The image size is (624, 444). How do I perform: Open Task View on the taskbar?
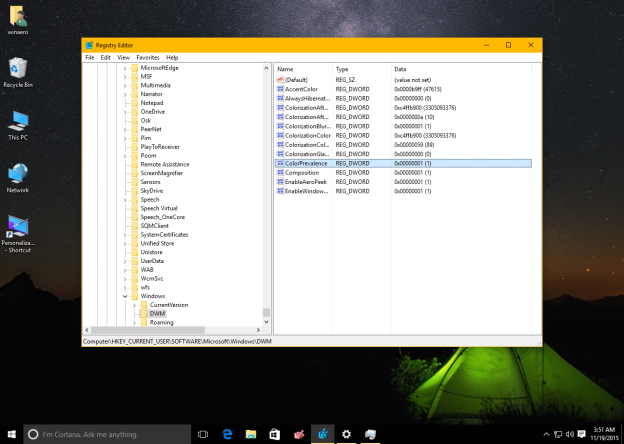point(203,434)
